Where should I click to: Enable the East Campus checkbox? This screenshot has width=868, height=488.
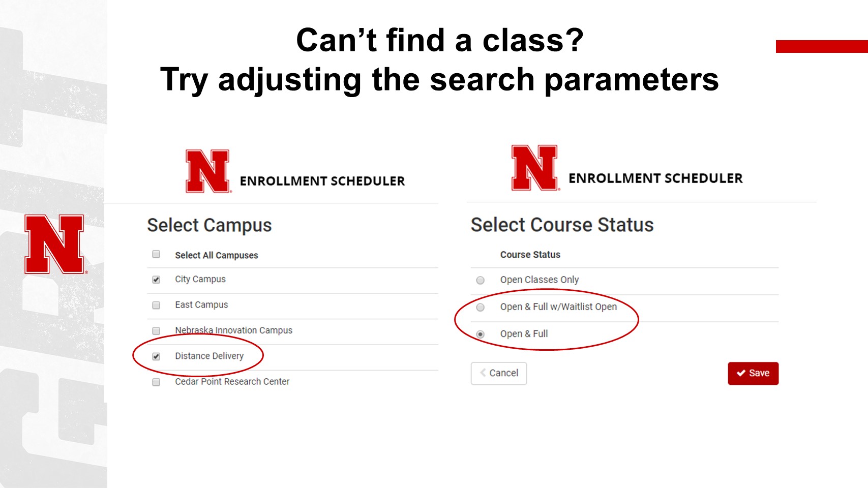click(x=156, y=305)
